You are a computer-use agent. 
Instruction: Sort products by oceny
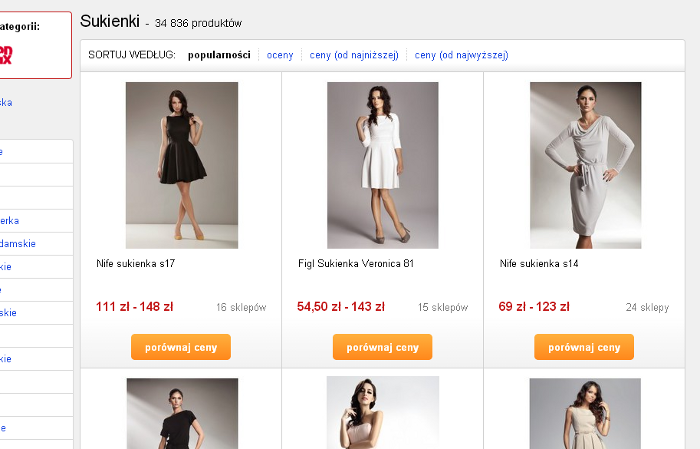tap(280, 55)
